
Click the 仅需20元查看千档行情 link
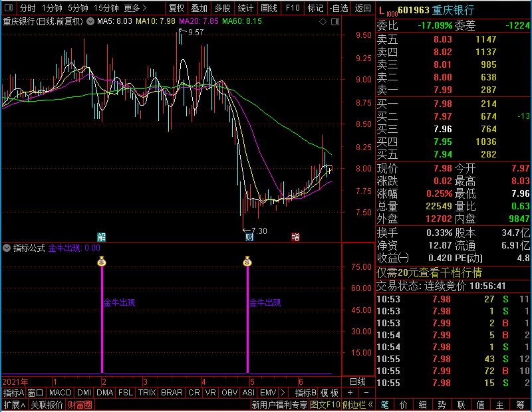coord(429,272)
